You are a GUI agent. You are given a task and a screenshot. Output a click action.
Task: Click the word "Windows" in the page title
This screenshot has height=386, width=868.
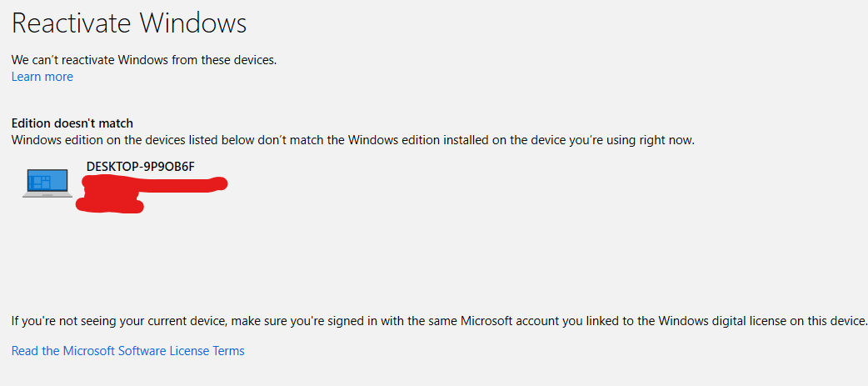click(x=193, y=23)
